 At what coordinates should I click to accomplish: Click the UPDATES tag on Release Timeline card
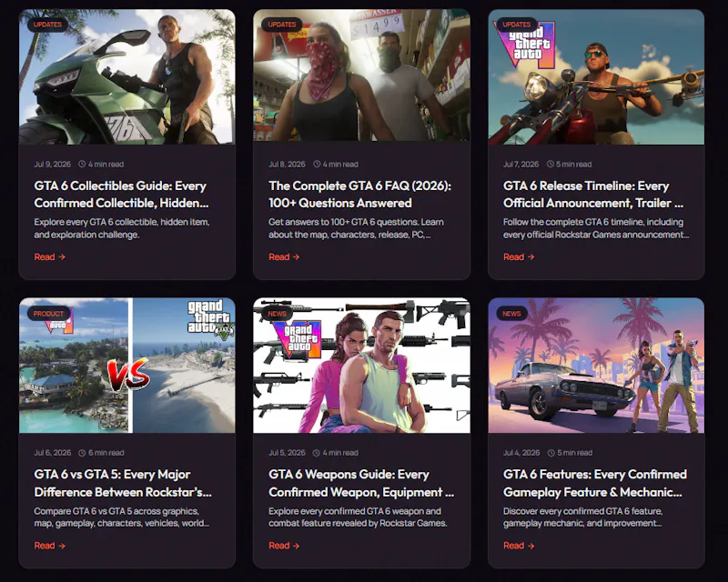(516, 25)
